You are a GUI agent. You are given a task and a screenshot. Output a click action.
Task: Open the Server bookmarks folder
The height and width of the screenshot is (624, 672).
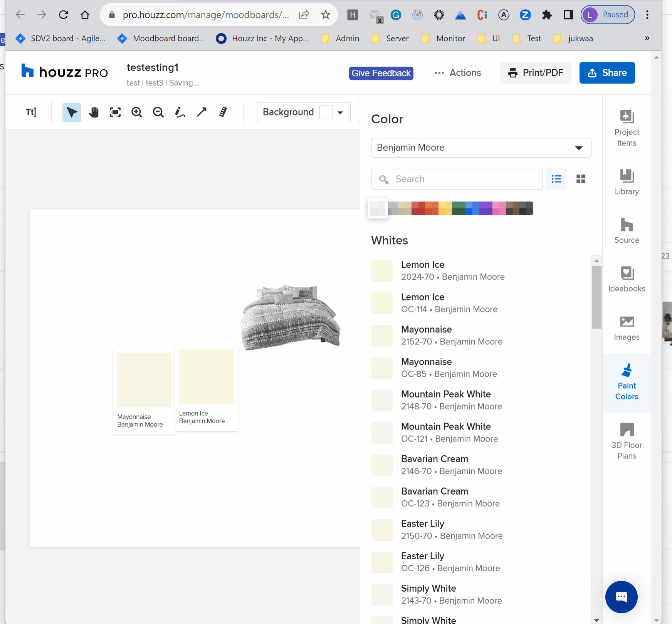click(390, 39)
